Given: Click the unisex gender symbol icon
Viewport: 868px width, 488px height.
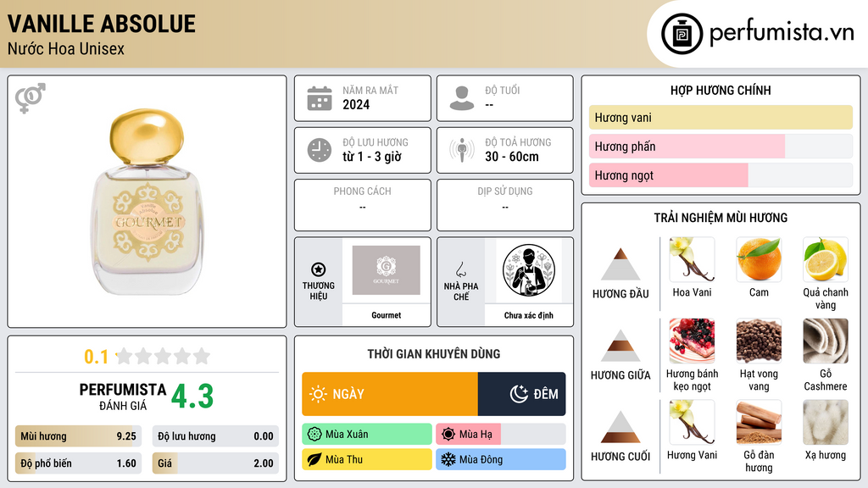Looking at the screenshot, I should [x=30, y=98].
